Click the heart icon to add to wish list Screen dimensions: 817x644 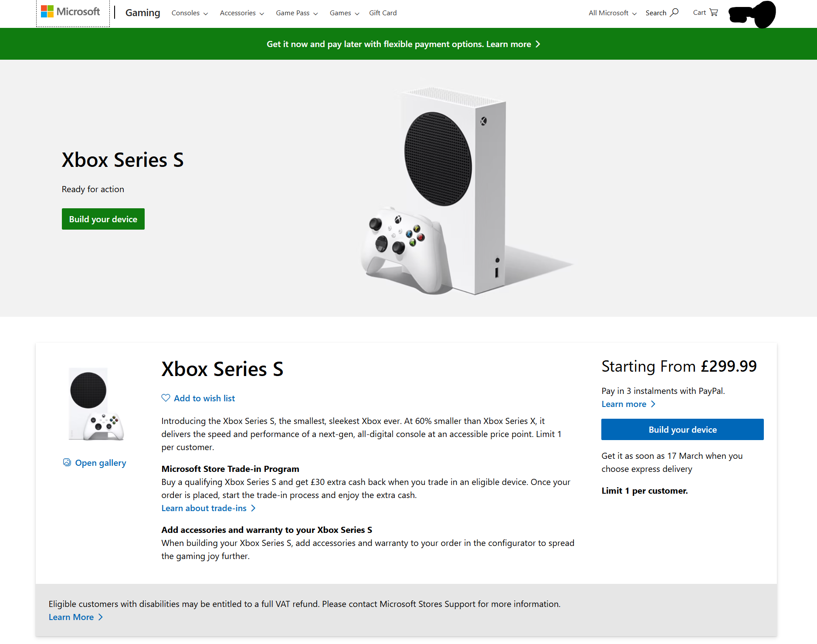tap(166, 398)
